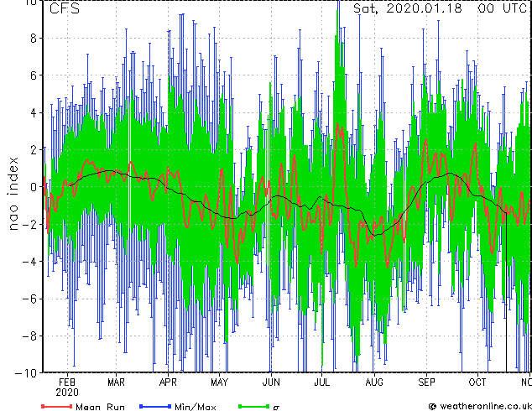Click the MAR axis label
532x411 pixels.
click(x=116, y=382)
